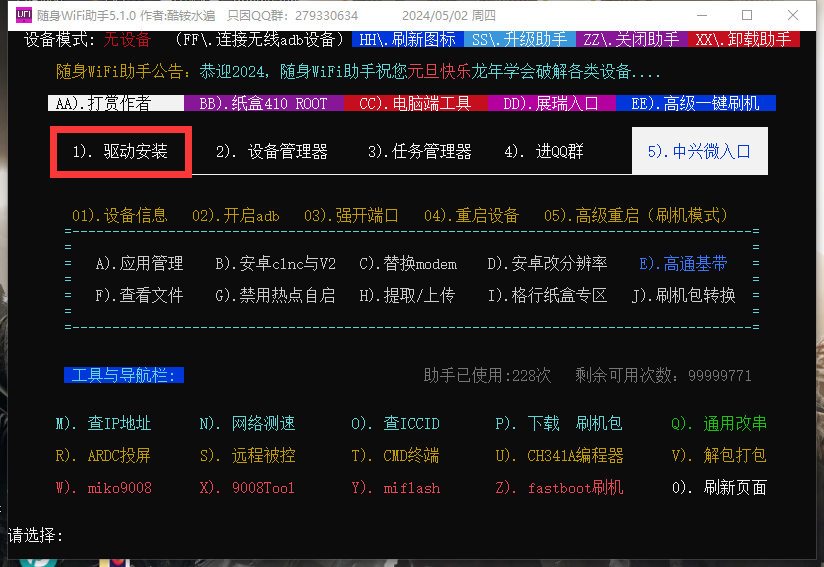Open U).CH341A编程器
This screenshot has height=567, width=824.
[x=559, y=456]
